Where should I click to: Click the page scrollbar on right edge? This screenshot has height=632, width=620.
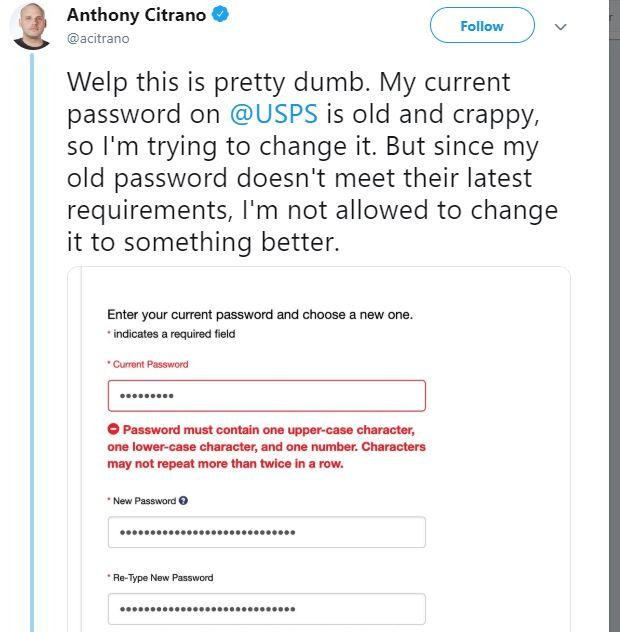614,316
